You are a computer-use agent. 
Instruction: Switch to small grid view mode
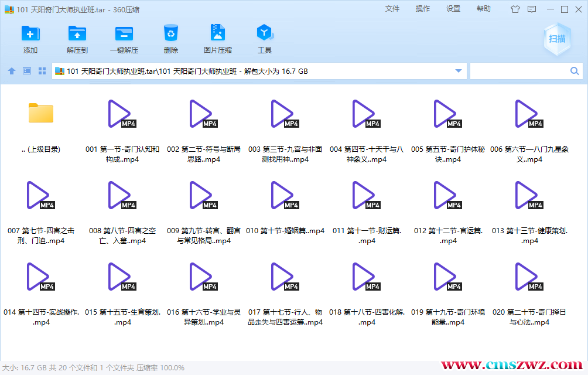pyautogui.click(x=41, y=70)
